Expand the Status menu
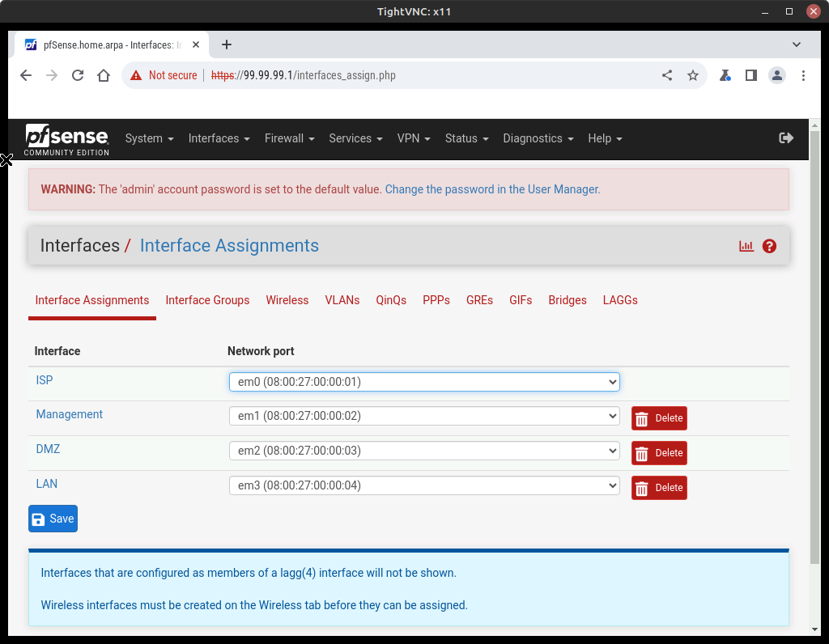Image resolution: width=829 pixels, height=644 pixels. coord(466,138)
